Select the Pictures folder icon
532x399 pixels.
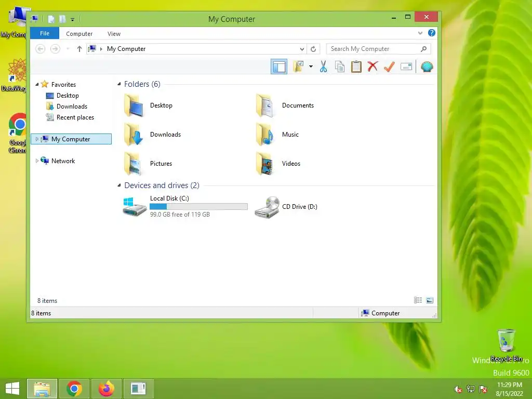[x=133, y=164]
